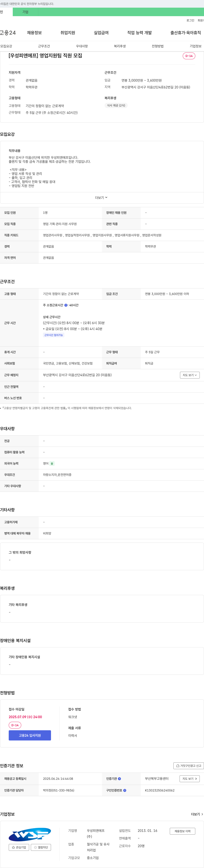Click the help icon next to 인증기관
Screen dimensions: 204x868
119,779
